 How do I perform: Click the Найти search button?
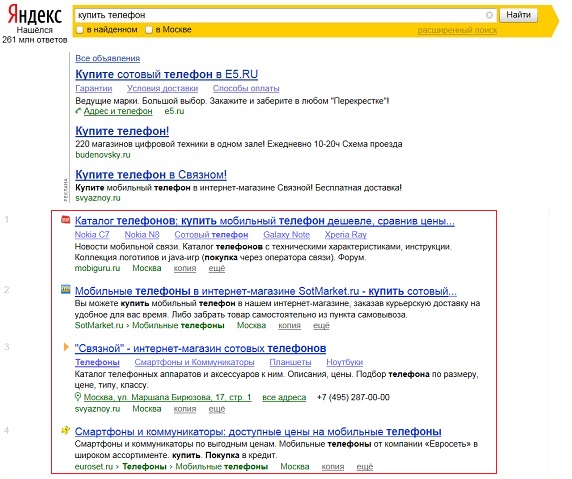click(518, 15)
